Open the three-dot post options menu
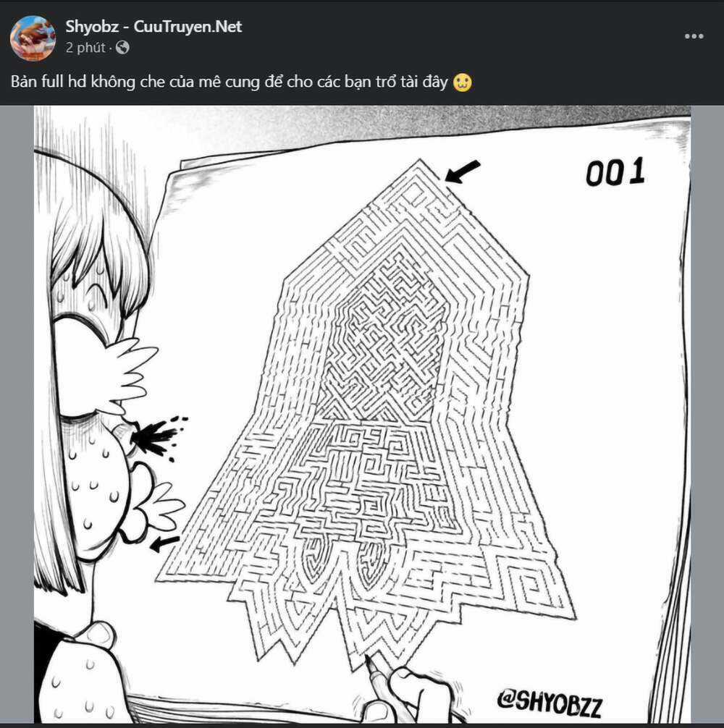 click(694, 36)
